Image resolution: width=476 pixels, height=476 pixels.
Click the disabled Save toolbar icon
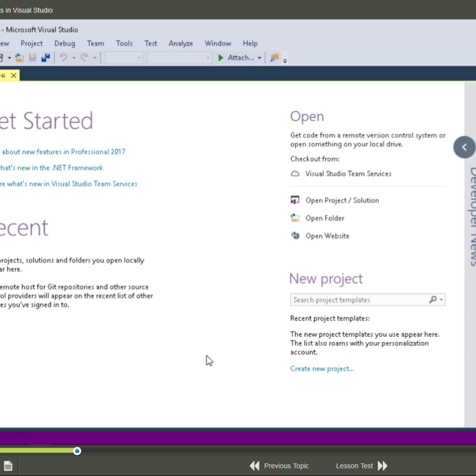33,58
